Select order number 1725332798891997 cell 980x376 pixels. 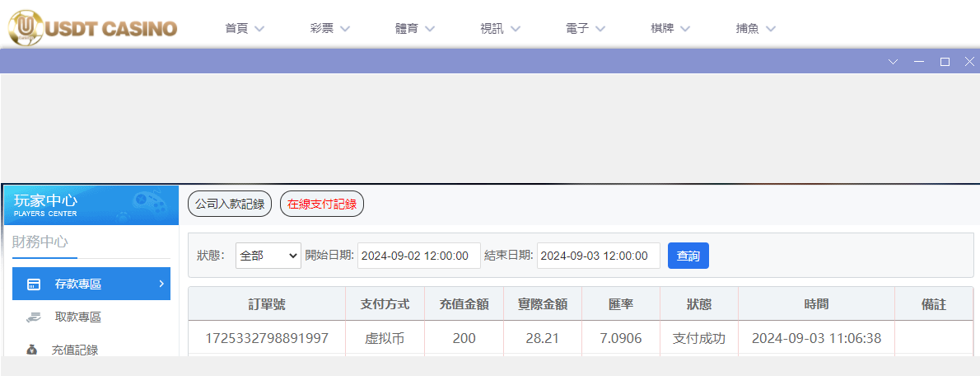tap(267, 338)
